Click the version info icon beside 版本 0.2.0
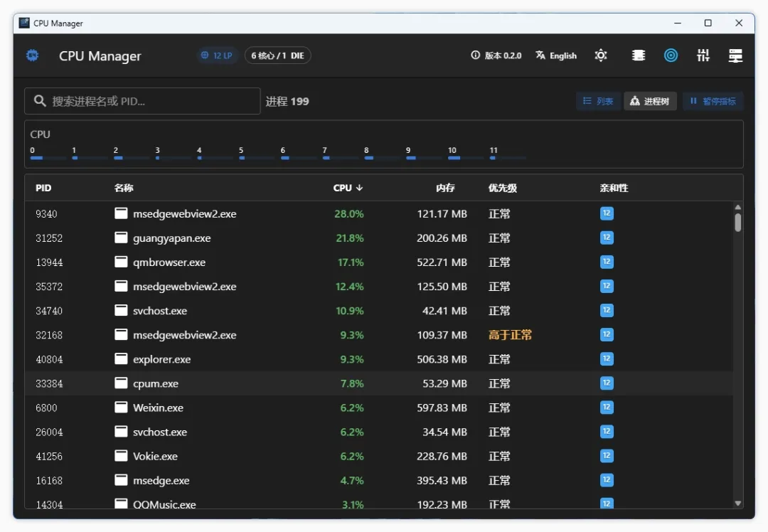This screenshot has height=532, width=768. click(475, 55)
